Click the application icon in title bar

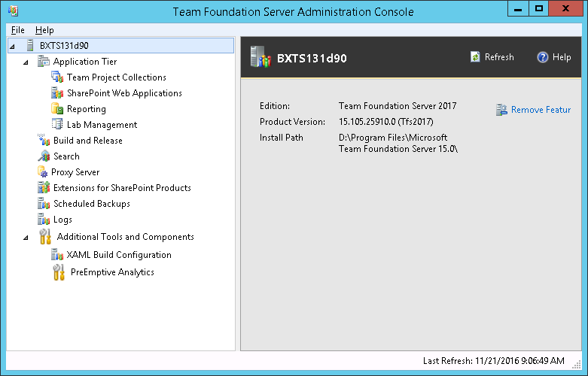[x=13, y=11]
